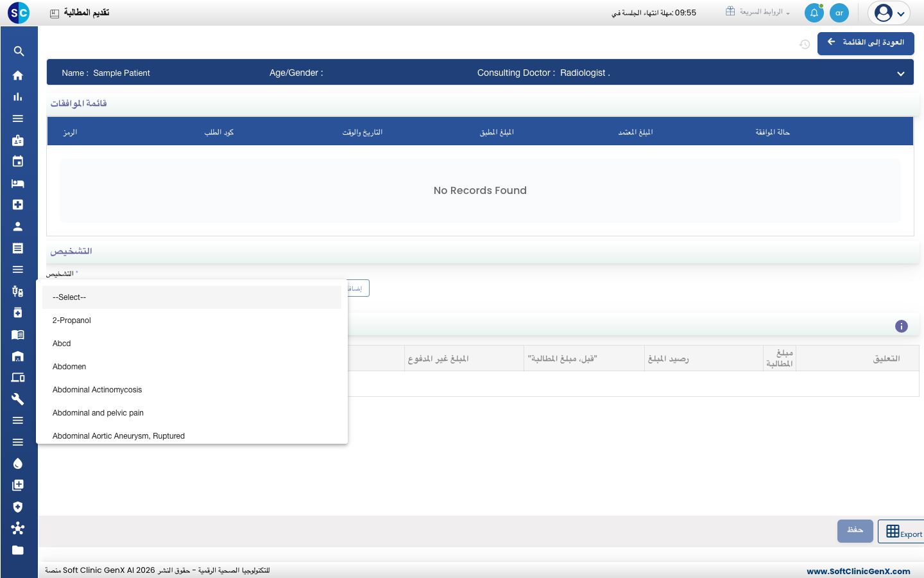This screenshot has width=924, height=578.
Task: Open the www.SoftClinicGenX.com link
Action: point(859,571)
